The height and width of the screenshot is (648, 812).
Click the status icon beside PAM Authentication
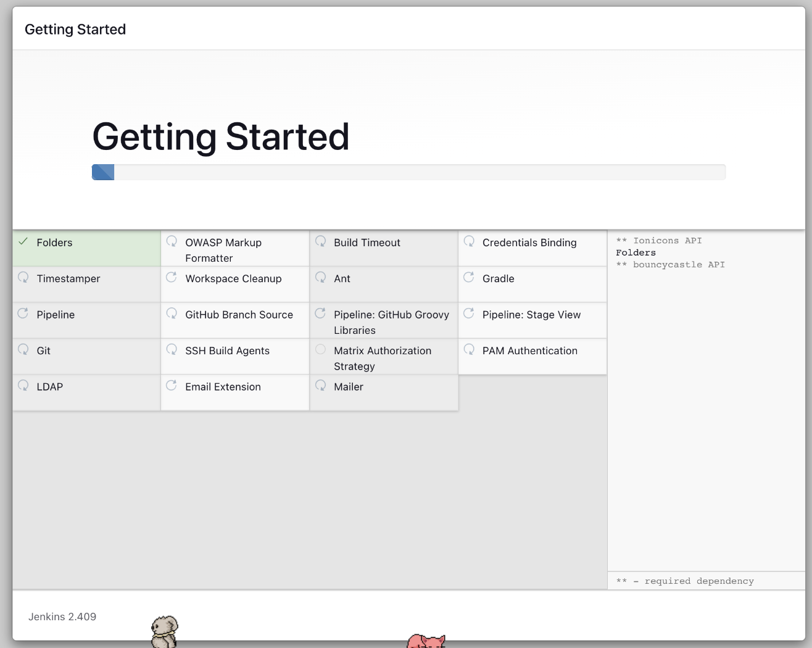(470, 349)
